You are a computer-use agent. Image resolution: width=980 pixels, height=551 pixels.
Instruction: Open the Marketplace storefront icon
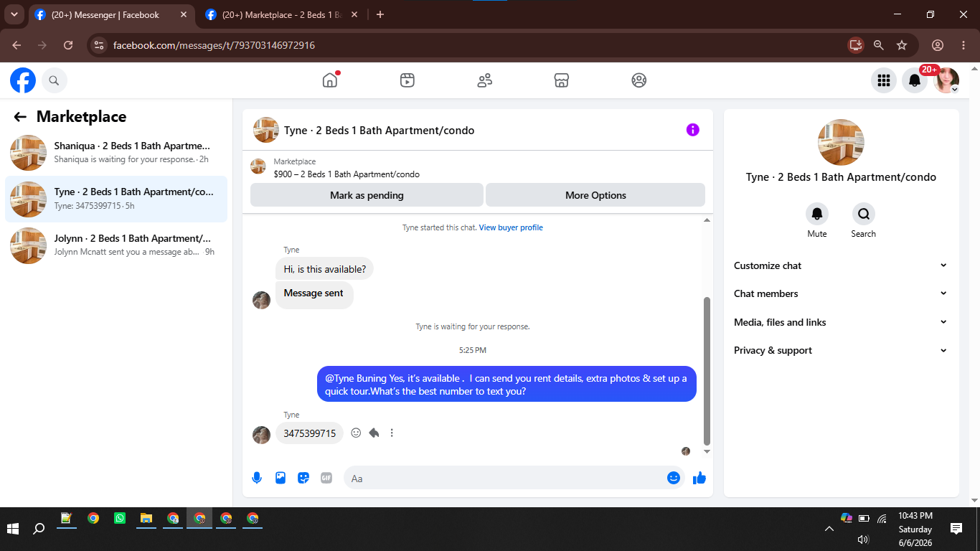click(562, 80)
